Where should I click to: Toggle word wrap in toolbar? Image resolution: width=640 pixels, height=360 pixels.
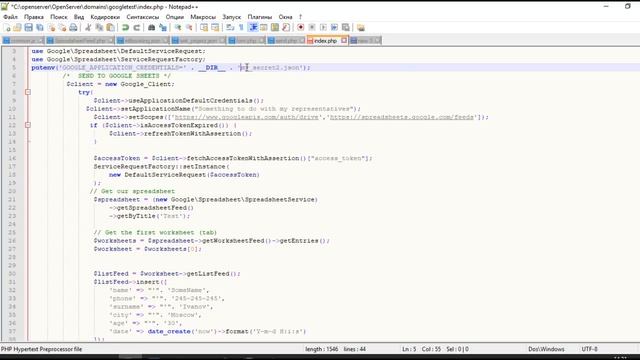pos(230,28)
